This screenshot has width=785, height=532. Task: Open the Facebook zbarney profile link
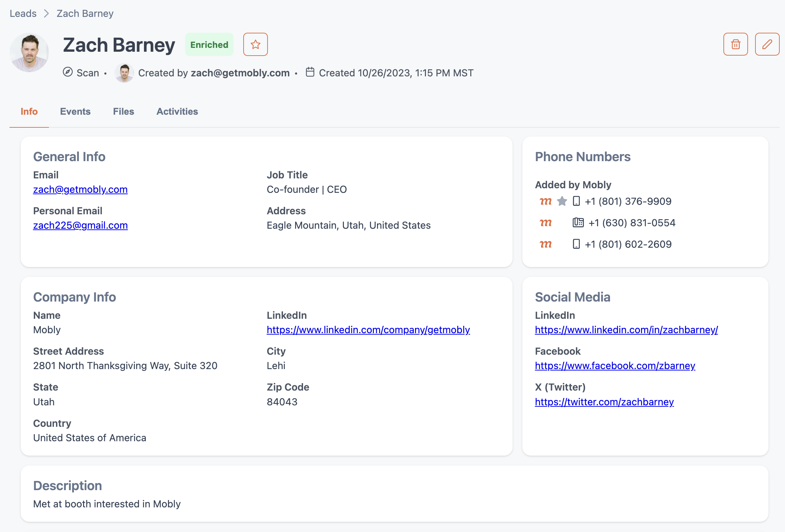[x=615, y=366]
